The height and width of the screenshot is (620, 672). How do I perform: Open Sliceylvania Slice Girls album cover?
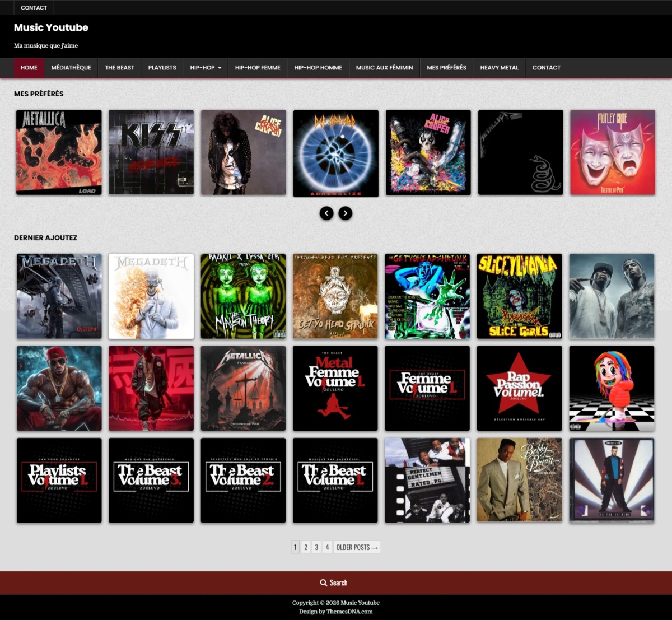(x=520, y=296)
